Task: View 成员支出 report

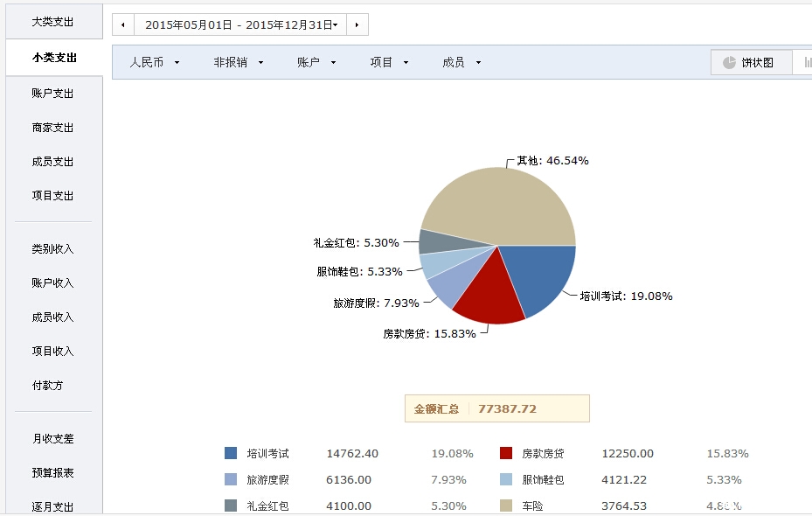Action: tap(52, 162)
